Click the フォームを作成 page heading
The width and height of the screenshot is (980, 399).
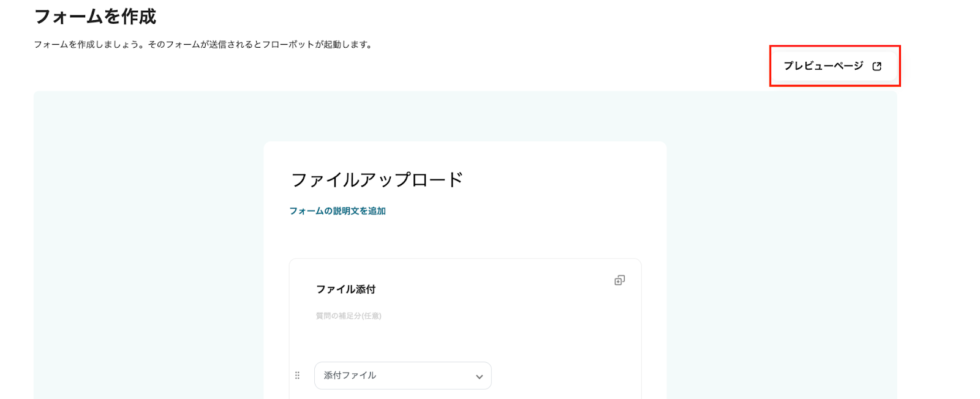click(95, 17)
